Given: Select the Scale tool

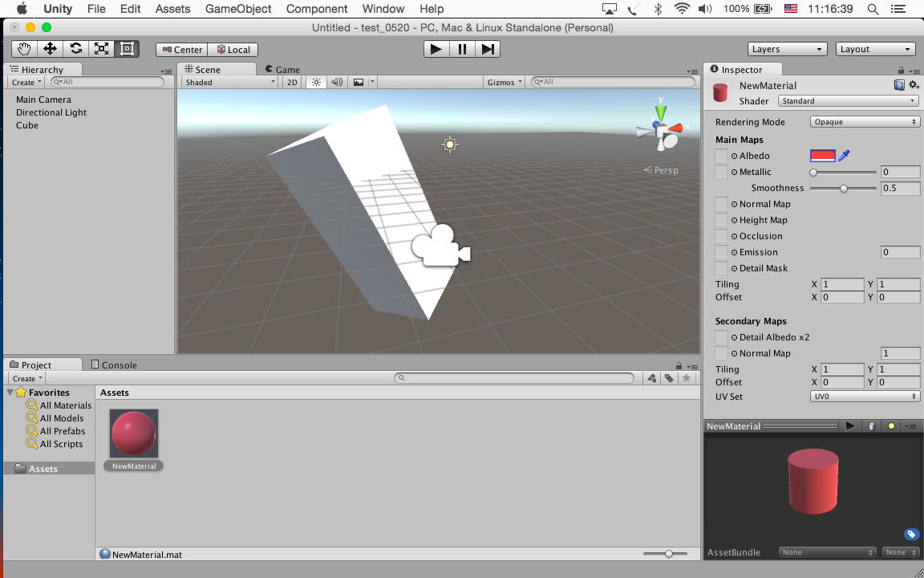Looking at the screenshot, I should click(101, 49).
